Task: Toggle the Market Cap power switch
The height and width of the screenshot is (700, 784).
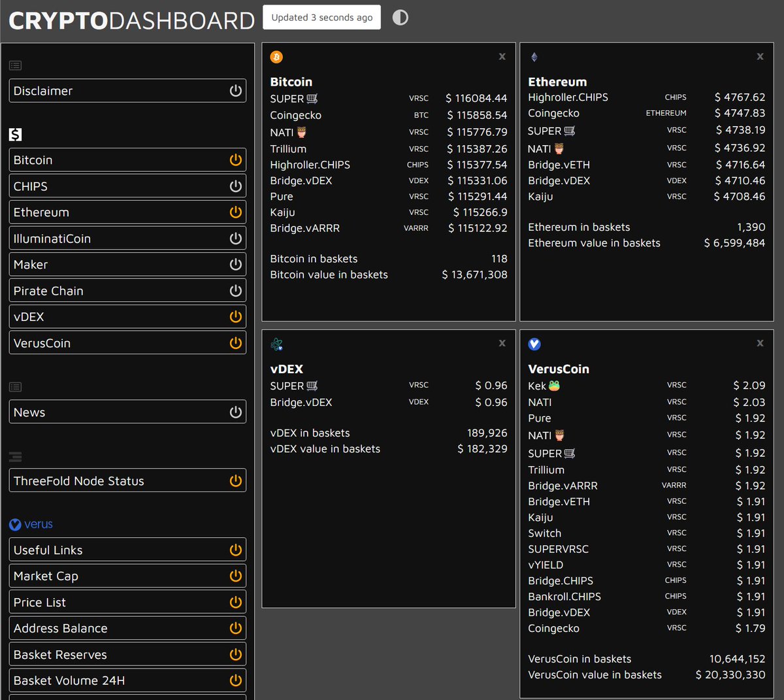Action: 236,576
